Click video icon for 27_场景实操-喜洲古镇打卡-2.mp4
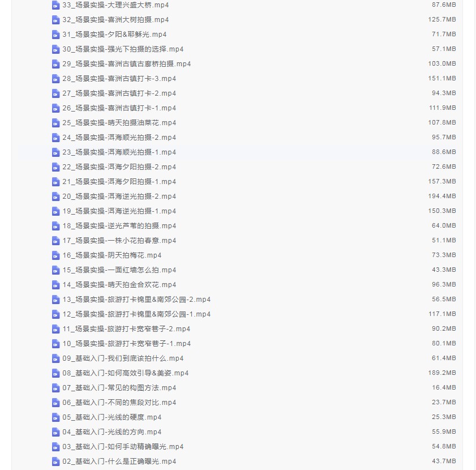Screen dimensions: 476x470 coord(55,93)
